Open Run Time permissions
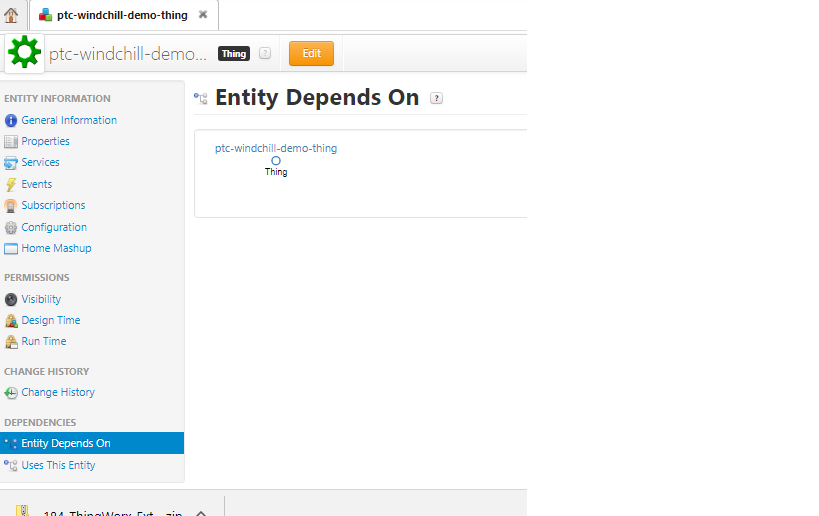Image resolution: width=819 pixels, height=516 pixels. point(44,341)
